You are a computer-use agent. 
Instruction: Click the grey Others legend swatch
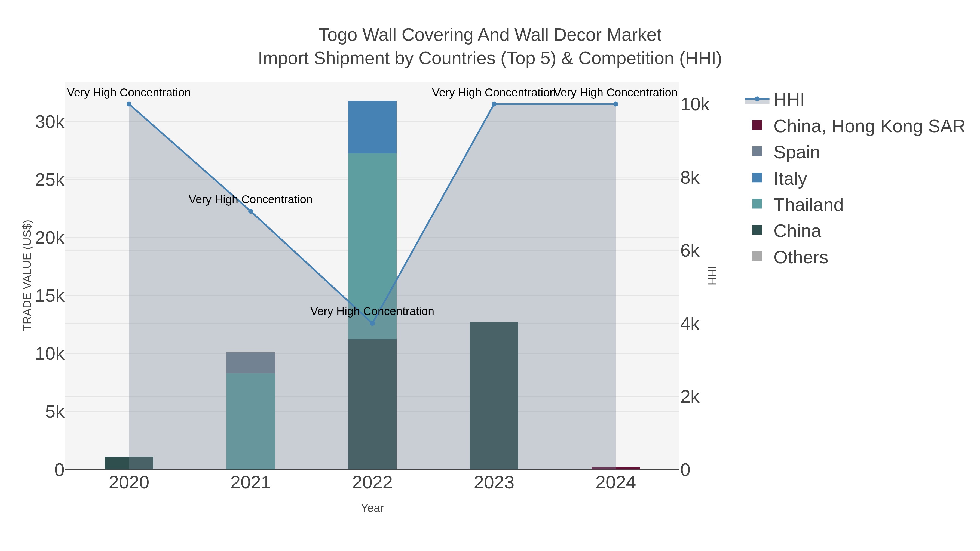point(757,256)
